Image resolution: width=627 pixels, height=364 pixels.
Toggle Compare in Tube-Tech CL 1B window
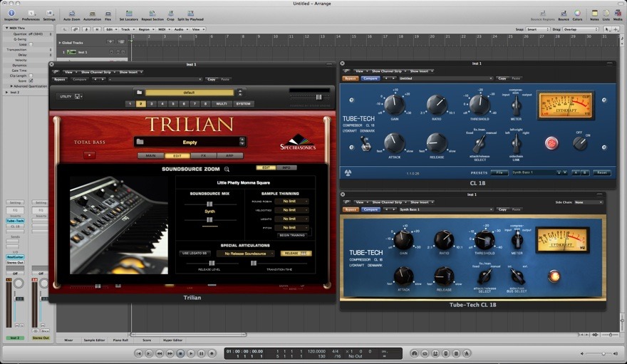click(370, 209)
